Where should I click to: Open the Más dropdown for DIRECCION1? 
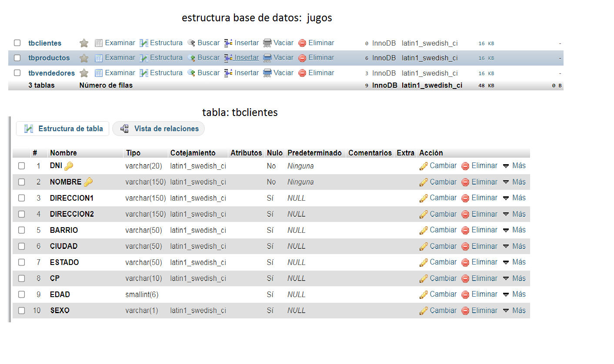pyautogui.click(x=514, y=198)
